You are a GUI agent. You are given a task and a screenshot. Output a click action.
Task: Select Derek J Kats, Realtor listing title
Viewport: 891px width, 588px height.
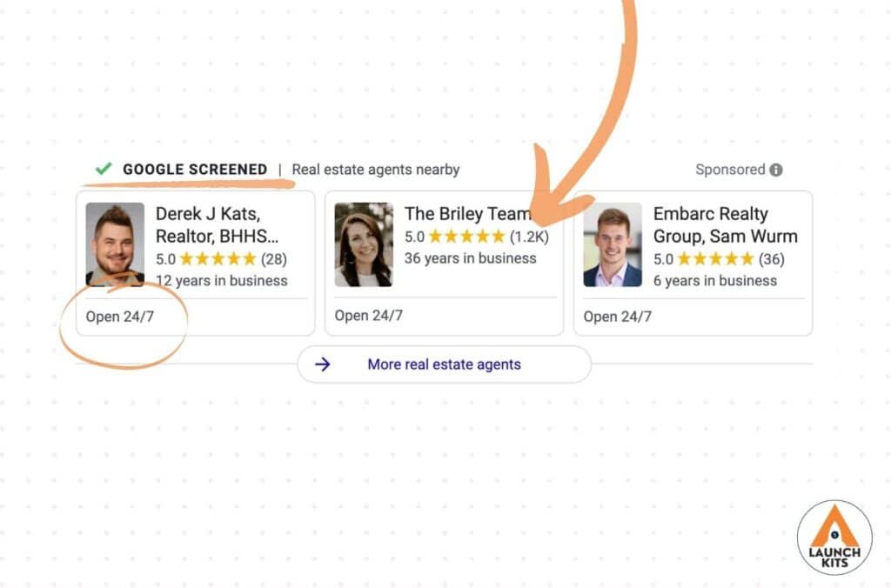pyautogui.click(x=217, y=225)
